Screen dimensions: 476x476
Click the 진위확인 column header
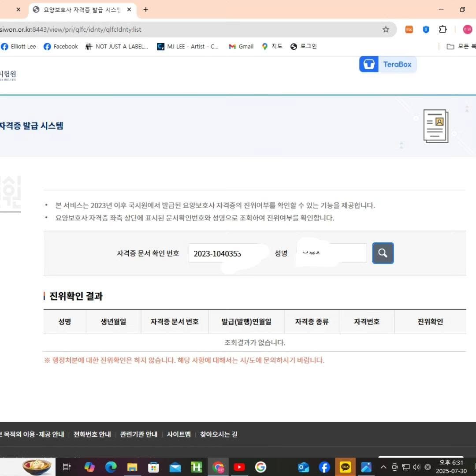tap(430, 321)
